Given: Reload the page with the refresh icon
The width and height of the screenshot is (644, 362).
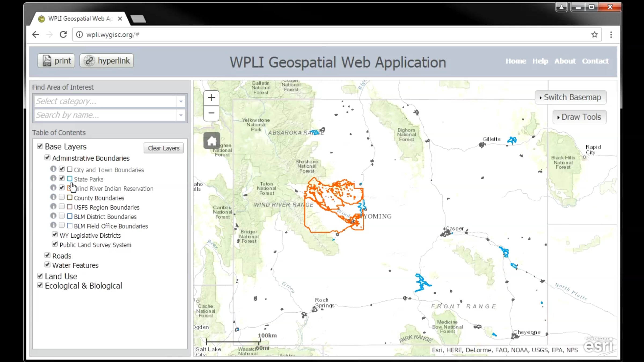Looking at the screenshot, I should (63, 35).
